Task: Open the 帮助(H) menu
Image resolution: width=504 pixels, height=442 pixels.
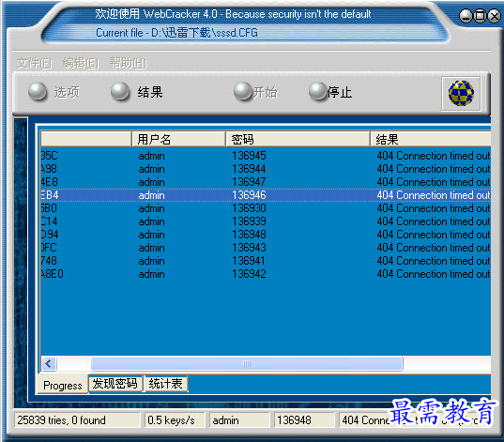Action: [128, 63]
